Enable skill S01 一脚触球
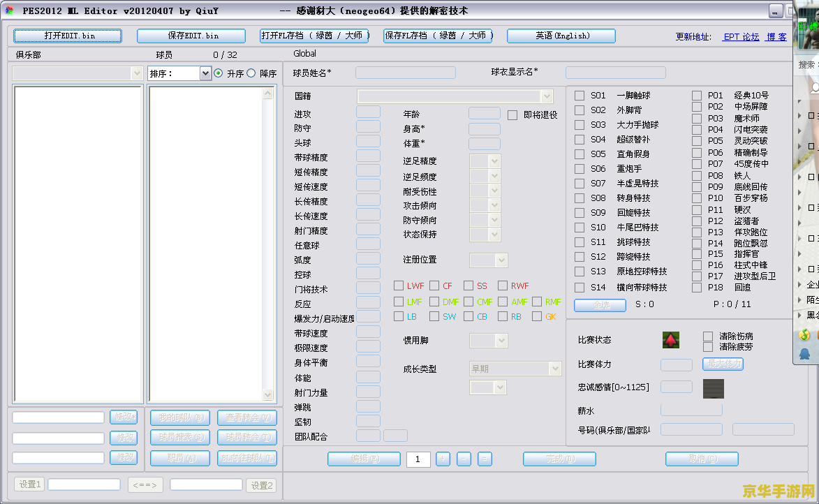This screenshot has height=504, width=819. pos(580,96)
